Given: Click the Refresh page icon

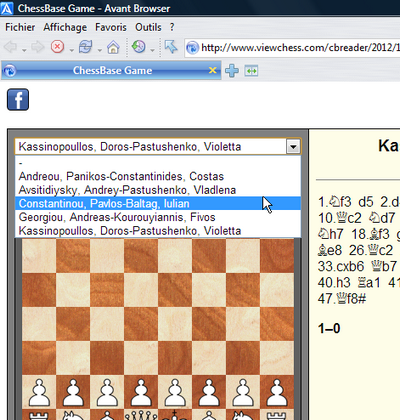Looking at the screenshot, I should click(85, 47).
